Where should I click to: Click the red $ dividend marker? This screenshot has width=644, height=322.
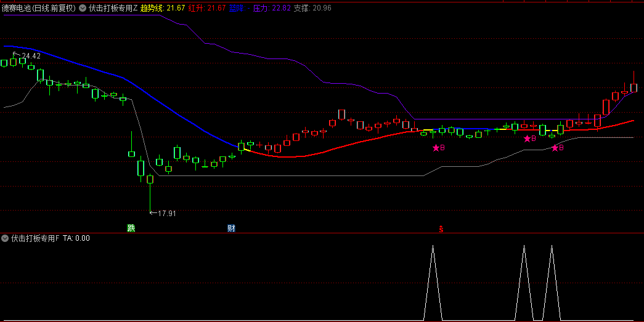coord(441,229)
